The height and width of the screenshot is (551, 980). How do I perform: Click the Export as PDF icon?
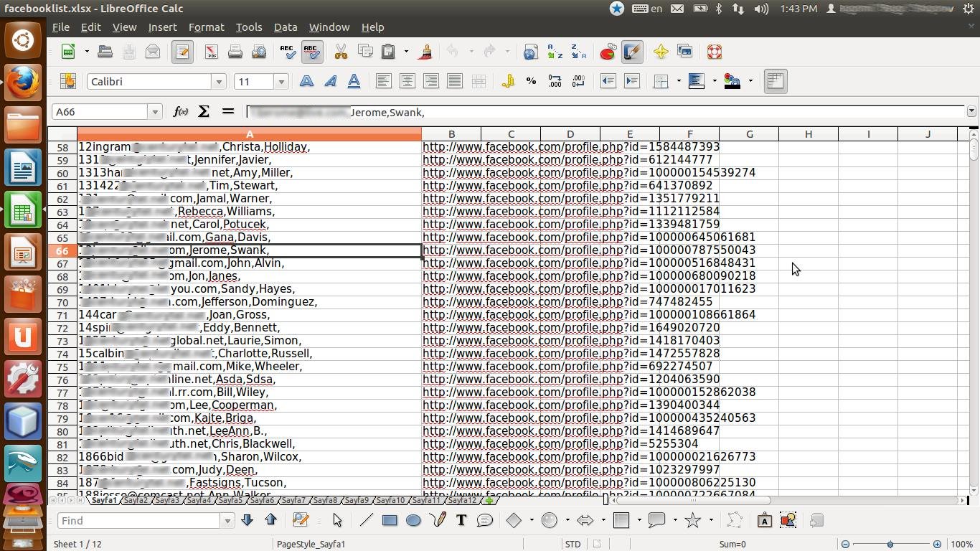211,52
